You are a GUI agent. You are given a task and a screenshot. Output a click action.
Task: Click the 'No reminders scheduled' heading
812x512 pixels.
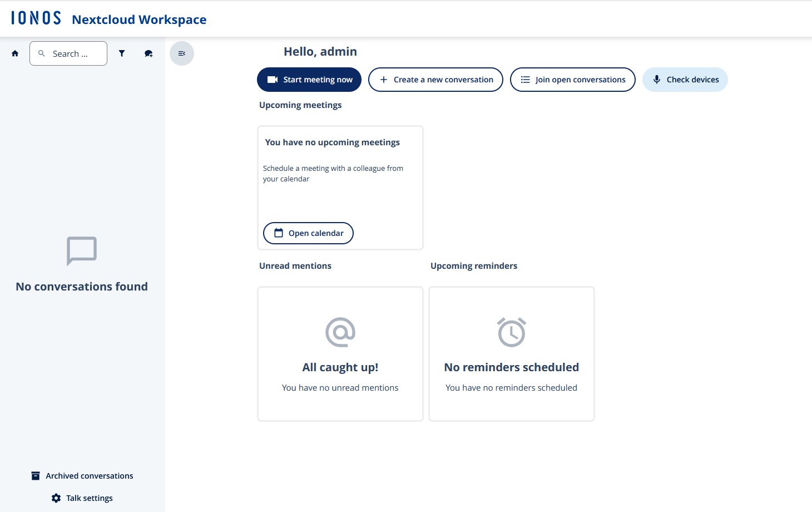[x=511, y=367]
